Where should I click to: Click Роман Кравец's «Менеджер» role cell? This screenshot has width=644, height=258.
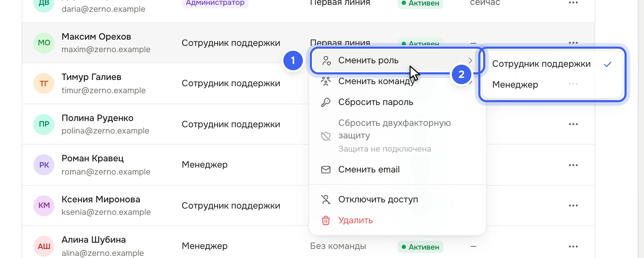205,165
